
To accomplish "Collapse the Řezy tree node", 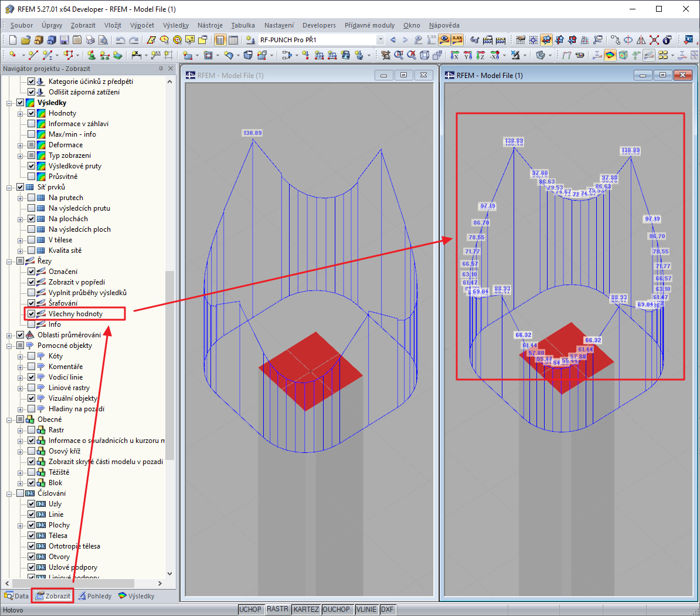I will 9,261.
